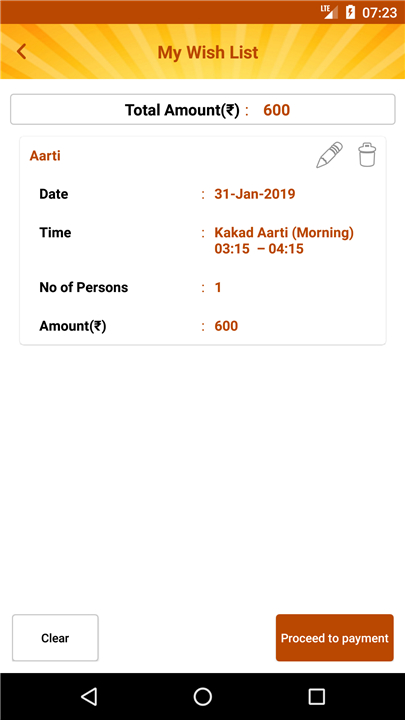The width and height of the screenshot is (405, 720).
Task: Tap the battery charging status icon
Action: point(350,12)
